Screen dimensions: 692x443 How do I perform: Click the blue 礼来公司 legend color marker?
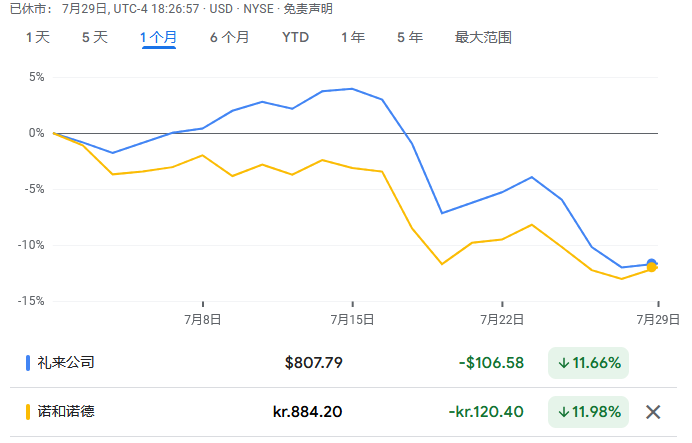tap(28, 363)
